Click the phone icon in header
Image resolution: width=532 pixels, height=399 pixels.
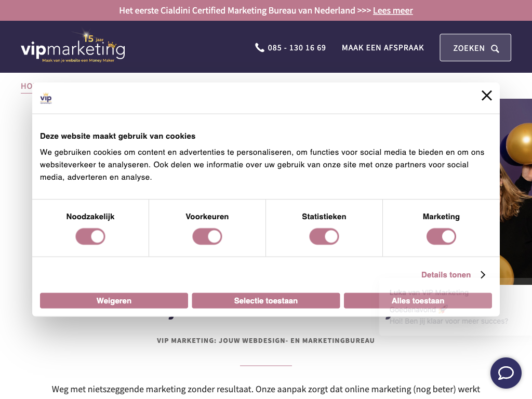(260, 48)
